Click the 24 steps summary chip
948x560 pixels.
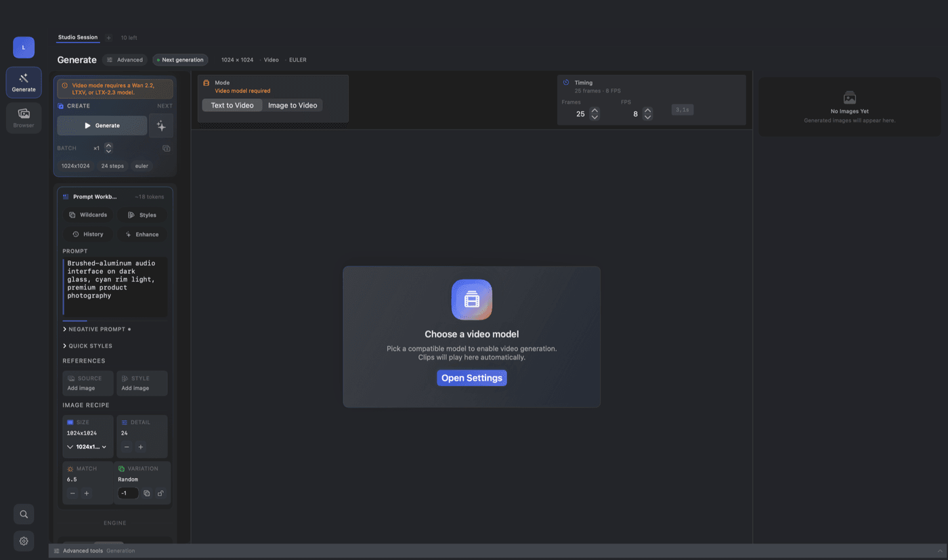point(112,166)
